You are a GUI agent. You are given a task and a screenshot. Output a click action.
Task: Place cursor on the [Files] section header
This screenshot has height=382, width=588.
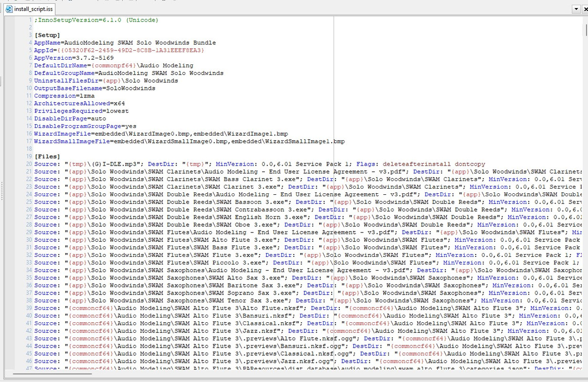47,157
